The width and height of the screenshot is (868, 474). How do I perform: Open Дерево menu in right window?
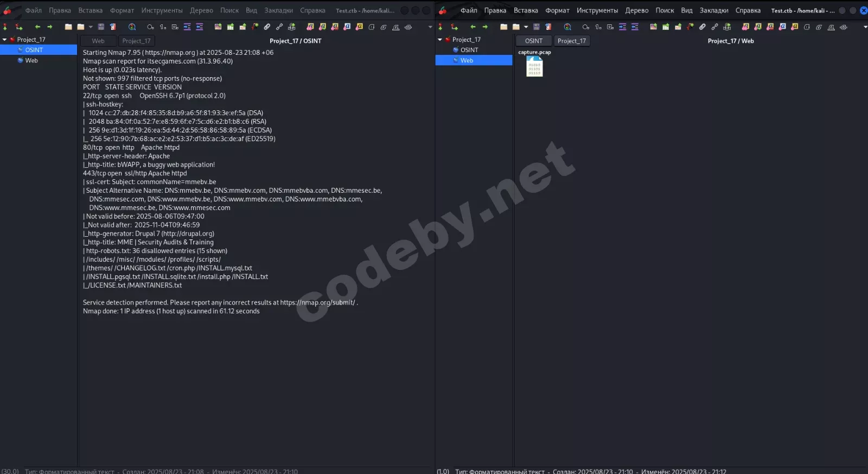637,10
